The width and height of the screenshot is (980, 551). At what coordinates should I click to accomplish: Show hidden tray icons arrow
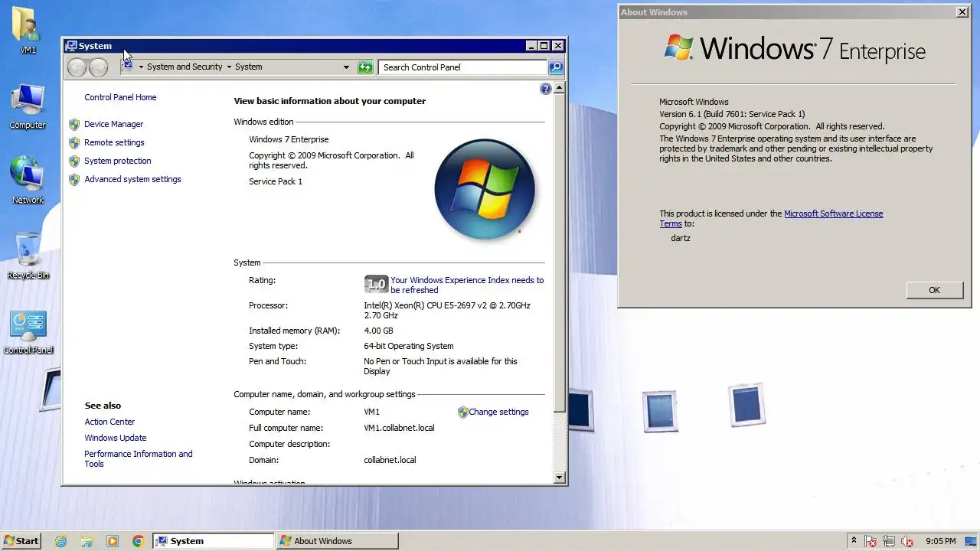click(854, 541)
